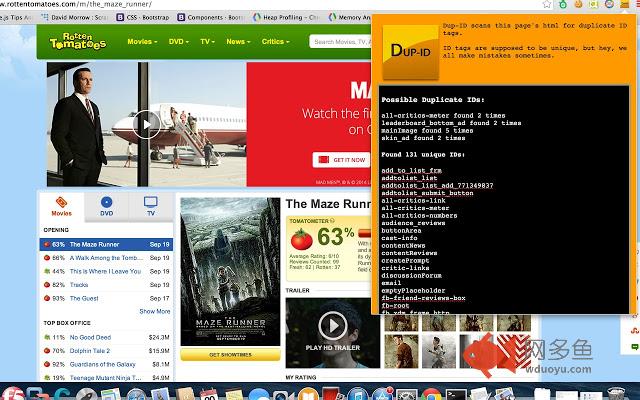This screenshot has width=640, height=400.
Task: Click the blue round extension icon in Chrome toolbar
Action: click(609, 4)
